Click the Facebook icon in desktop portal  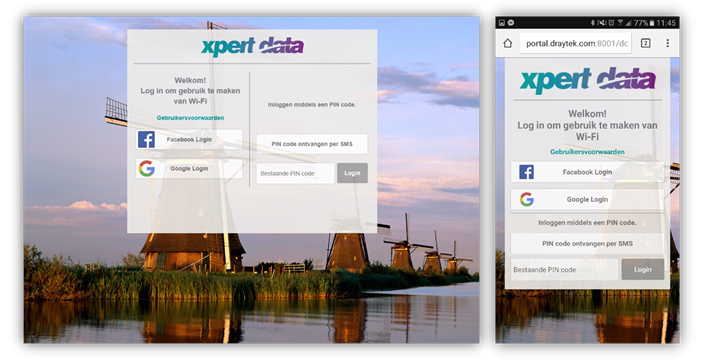146,140
